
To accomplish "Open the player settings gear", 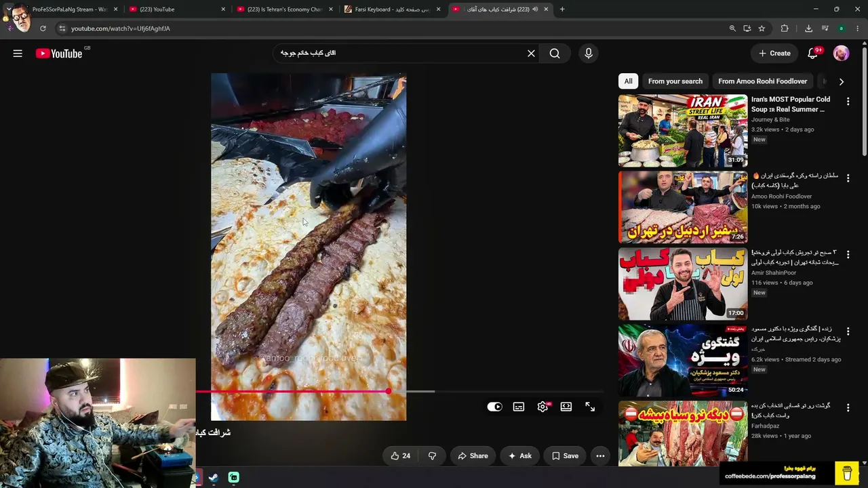I will pyautogui.click(x=542, y=407).
